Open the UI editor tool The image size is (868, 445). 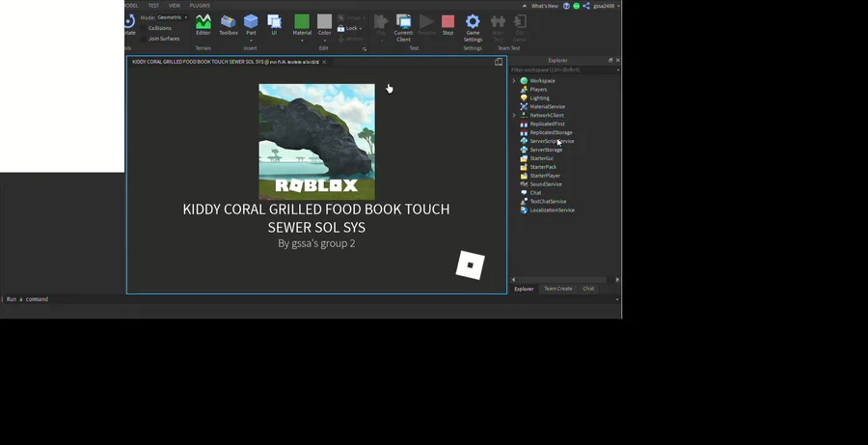pyautogui.click(x=274, y=25)
